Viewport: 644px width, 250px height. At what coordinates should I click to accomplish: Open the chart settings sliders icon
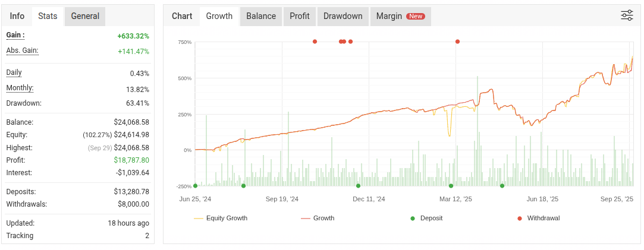coord(627,15)
